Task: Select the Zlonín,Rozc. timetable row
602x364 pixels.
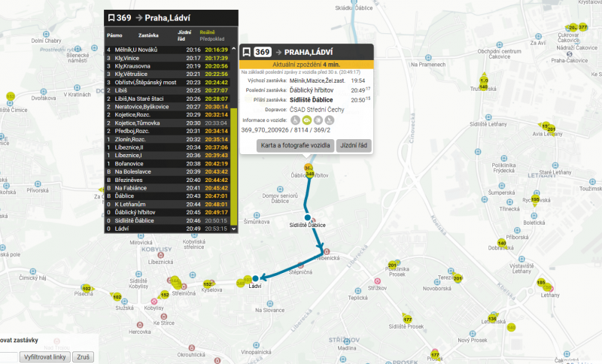Action: pos(167,139)
